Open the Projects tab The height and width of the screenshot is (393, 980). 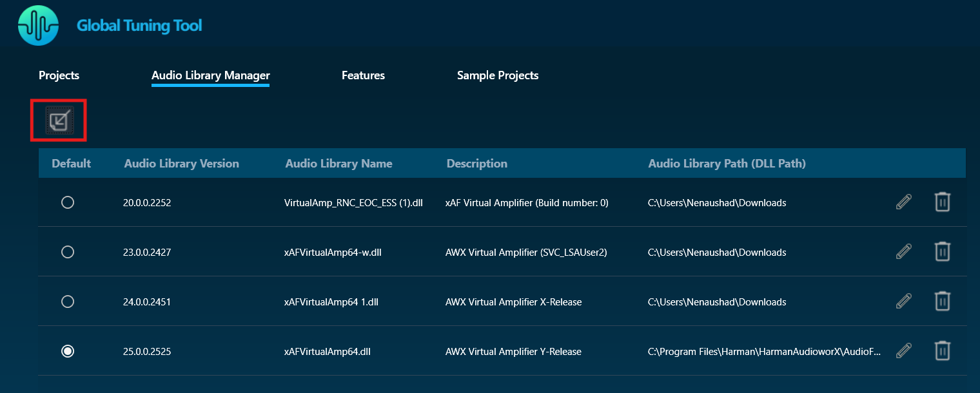[59, 75]
